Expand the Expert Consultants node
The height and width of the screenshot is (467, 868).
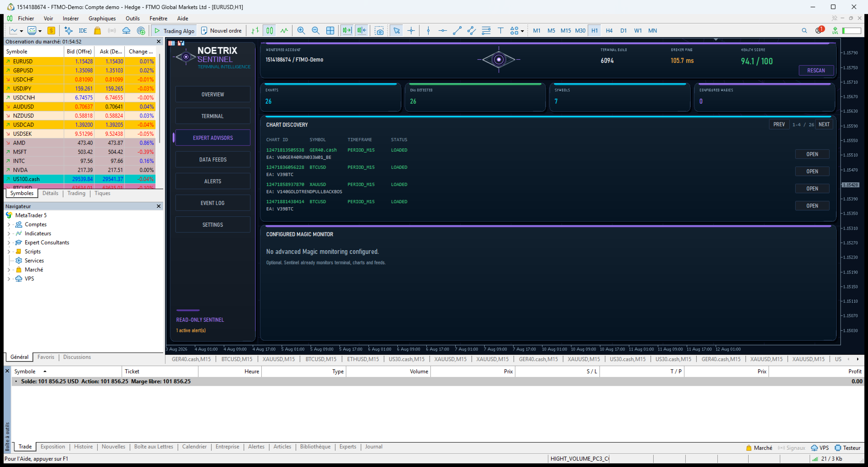click(9, 243)
